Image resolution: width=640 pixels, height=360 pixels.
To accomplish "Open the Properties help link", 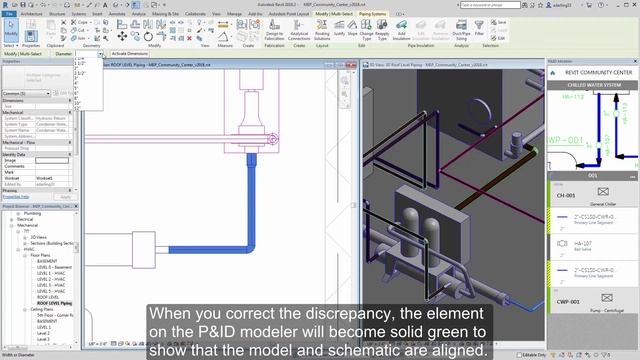I will click(x=16, y=197).
